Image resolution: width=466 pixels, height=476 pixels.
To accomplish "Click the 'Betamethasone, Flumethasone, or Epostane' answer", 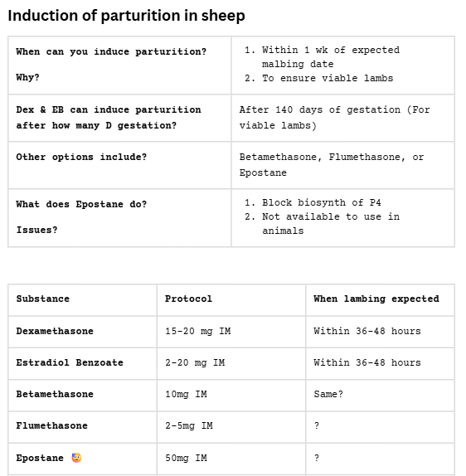I will pyautogui.click(x=332, y=165).
